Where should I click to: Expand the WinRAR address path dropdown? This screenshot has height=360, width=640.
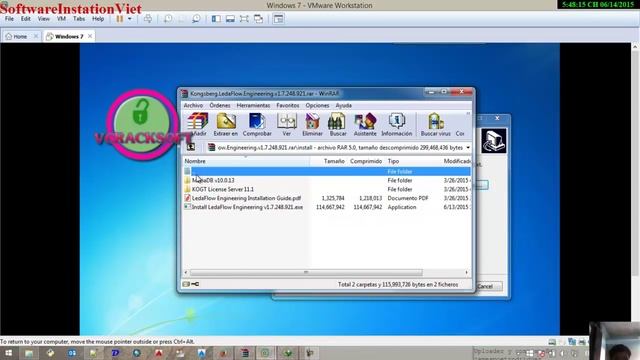pyautogui.click(x=468, y=147)
